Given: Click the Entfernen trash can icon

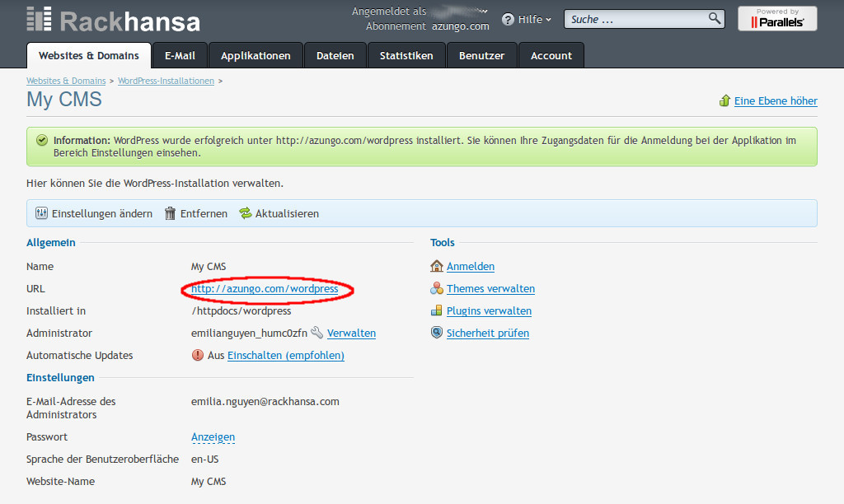Looking at the screenshot, I should click(170, 213).
